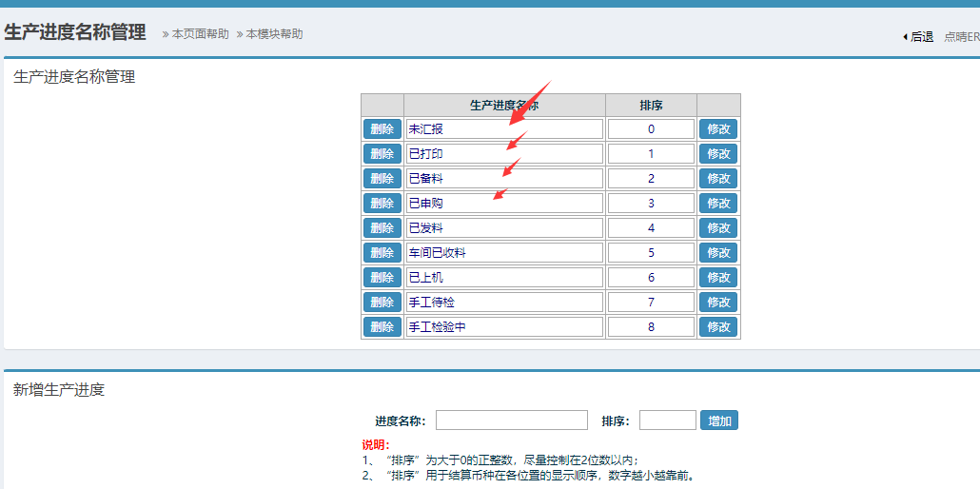Edit the name field containing 未汇报

tap(504, 129)
